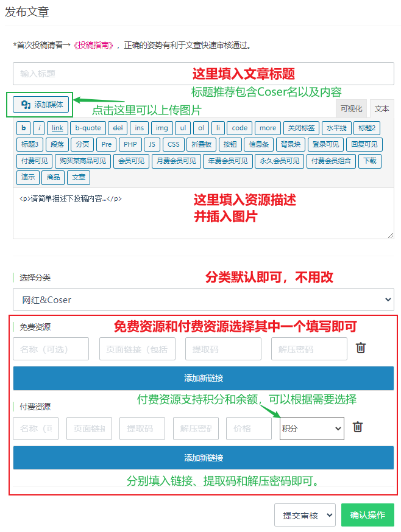Delete the paid resource row with trash icon
The width and height of the screenshot is (401, 532).
(358, 427)
